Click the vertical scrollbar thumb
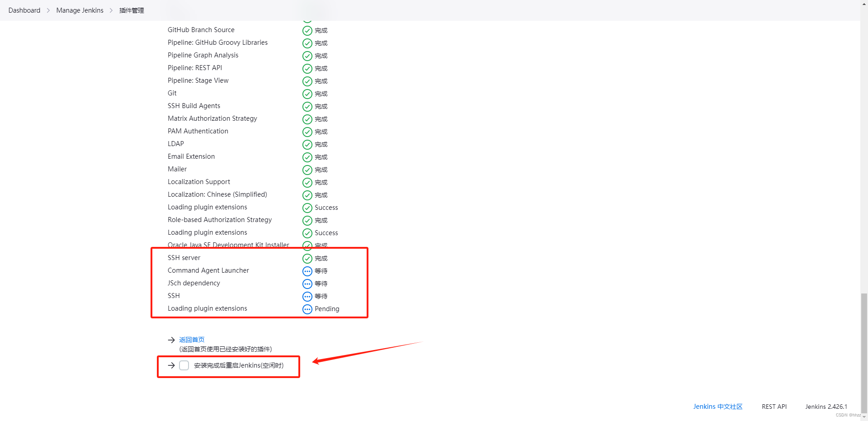This screenshot has height=421, width=868. (x=864, y=353)
